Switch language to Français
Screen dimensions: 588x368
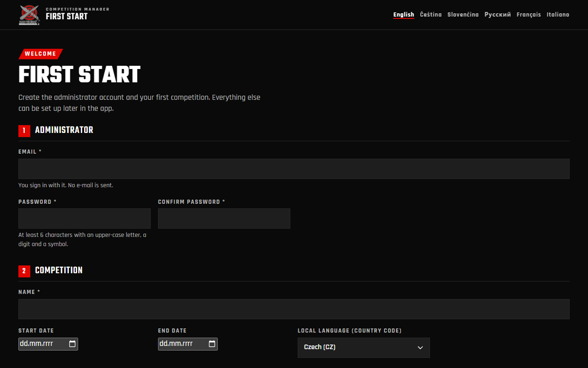tap(529, 15)
